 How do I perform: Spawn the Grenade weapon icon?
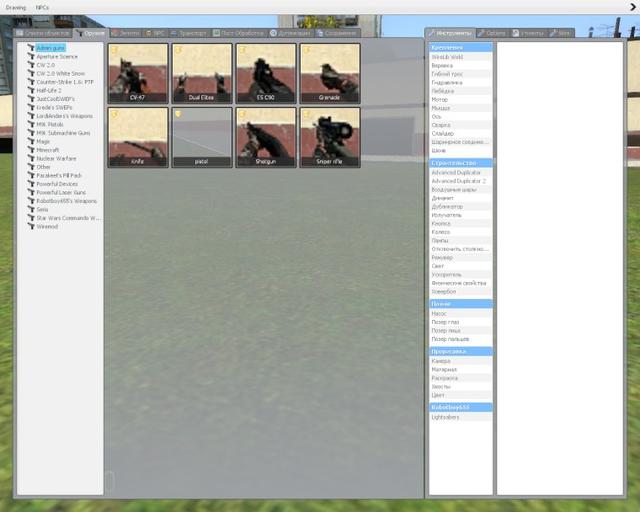[x=330, y=73]
